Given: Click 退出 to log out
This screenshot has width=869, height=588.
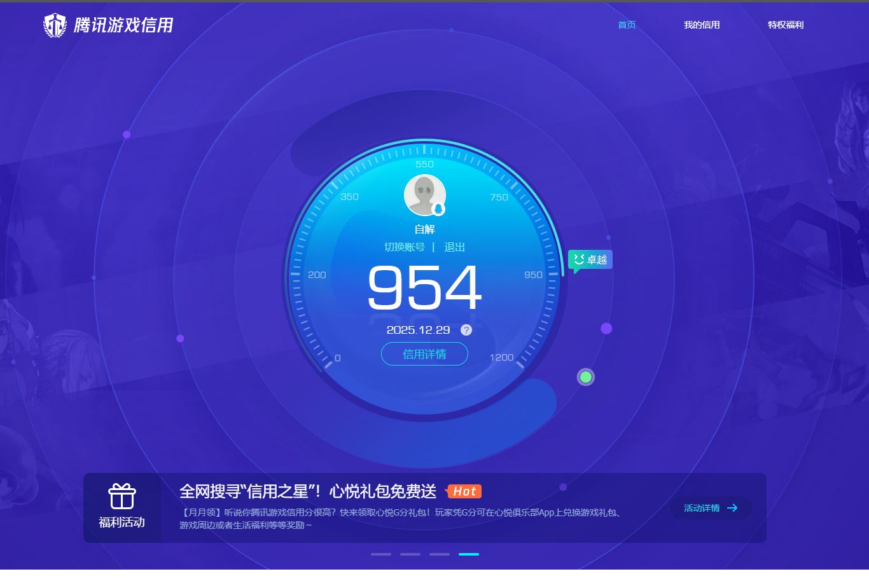Looking at the screenshot, I should tap(455, 247).
